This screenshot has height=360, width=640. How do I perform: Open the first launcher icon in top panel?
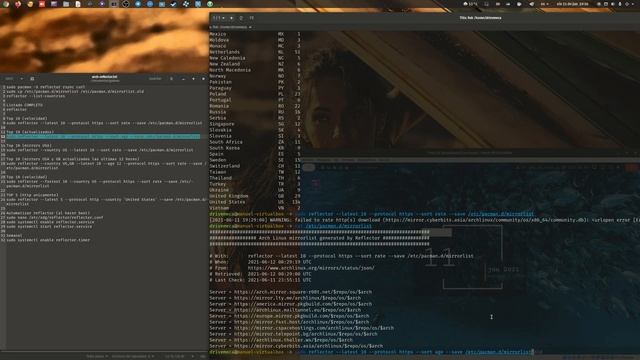[6, 4]
